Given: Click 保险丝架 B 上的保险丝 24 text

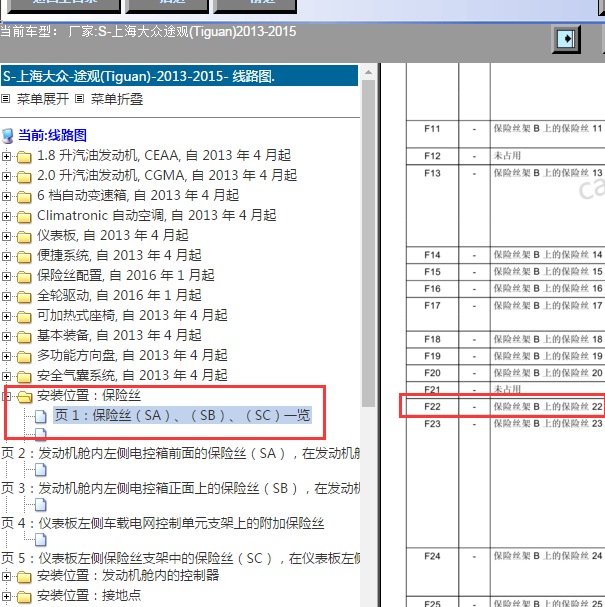Looking at the screenshot, I should pyautogui.click(x=548, y=556).
